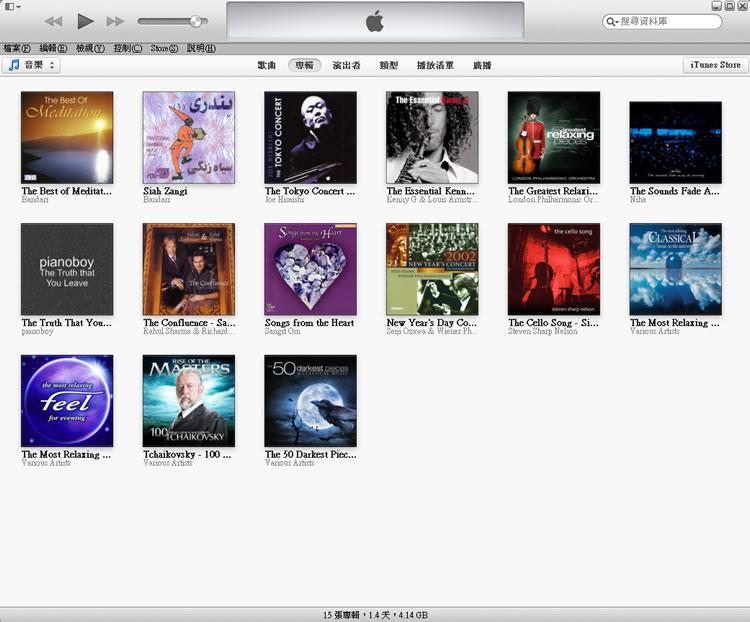Switch to the 播放清單 tab
This screenshot has width=750, height=622.
point(435,65)
